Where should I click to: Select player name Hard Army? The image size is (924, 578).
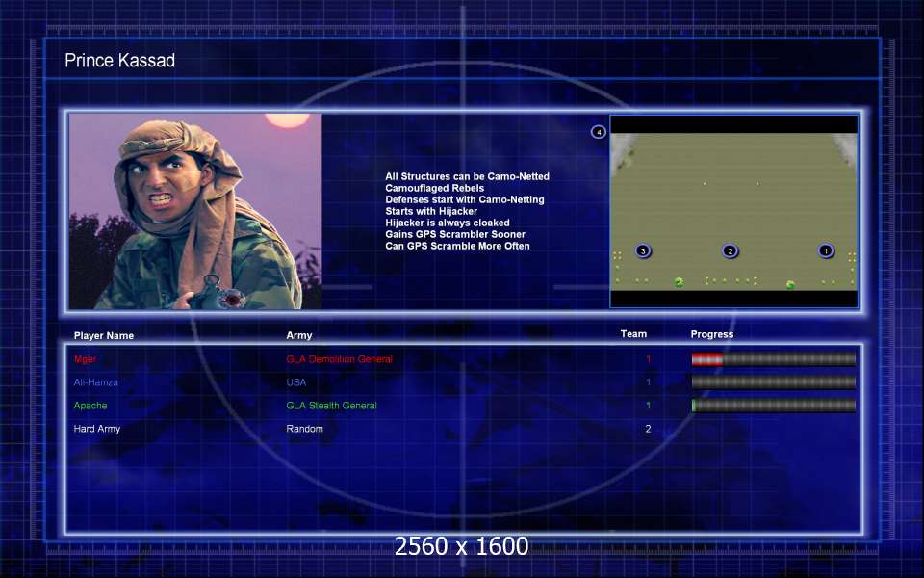pyautogui.click(x=96, y=429)
